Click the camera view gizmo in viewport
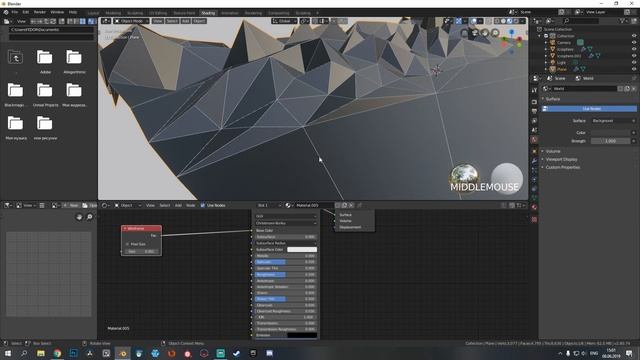This screenshot has width=640, height=360. tap(475, 33)
